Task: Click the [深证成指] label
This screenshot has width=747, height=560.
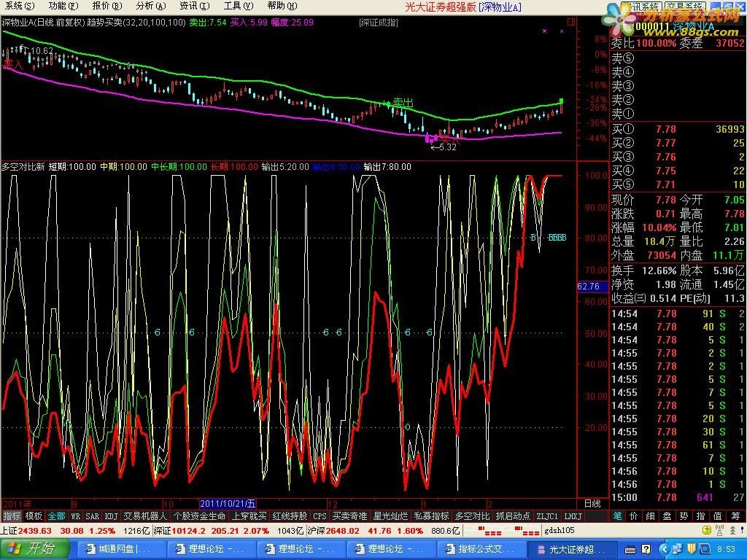Action: coord(379,23)
